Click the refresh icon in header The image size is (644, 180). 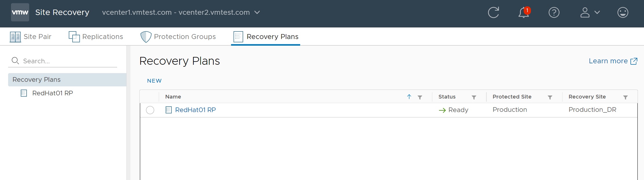[493, 12]
